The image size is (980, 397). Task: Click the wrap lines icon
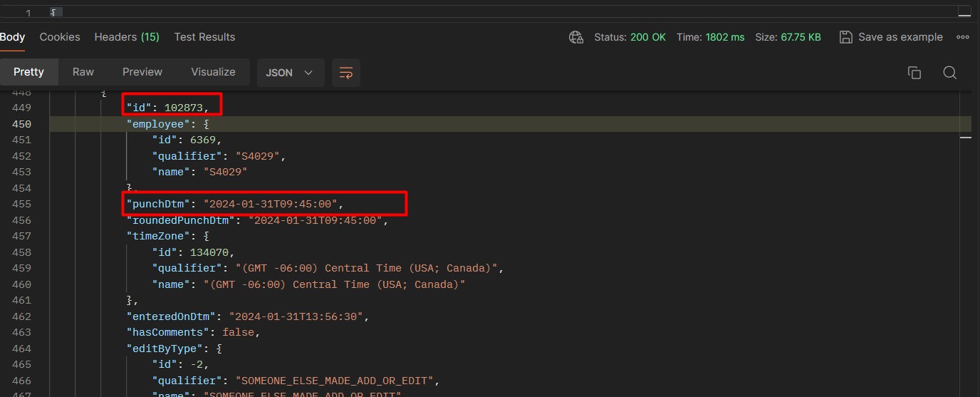pyautogui.click(x=346, y=73)
